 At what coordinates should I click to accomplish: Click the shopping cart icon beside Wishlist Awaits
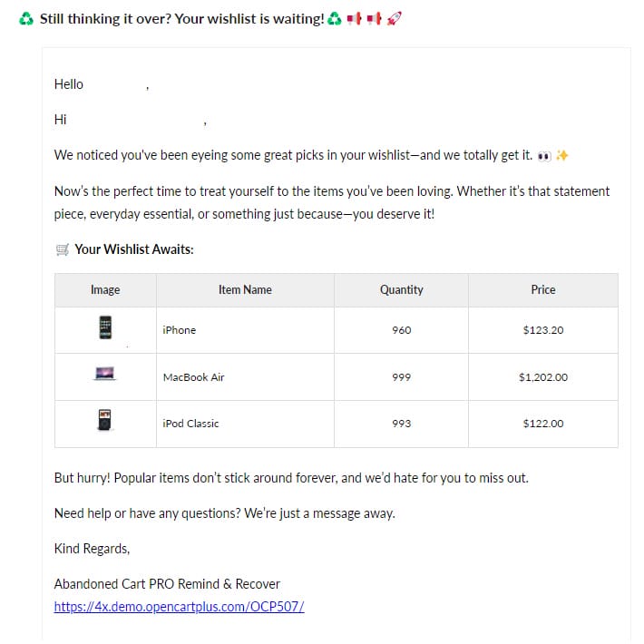click(63, 249)
